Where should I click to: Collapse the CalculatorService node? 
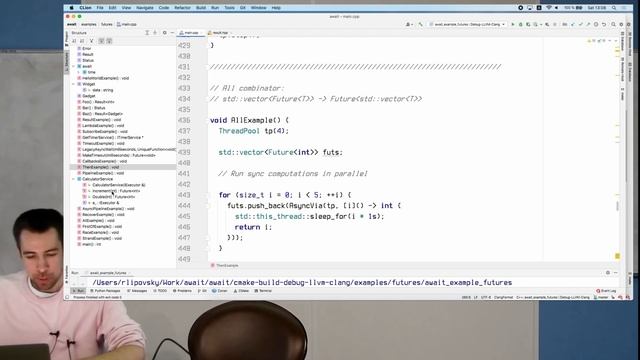click(74, 179)
